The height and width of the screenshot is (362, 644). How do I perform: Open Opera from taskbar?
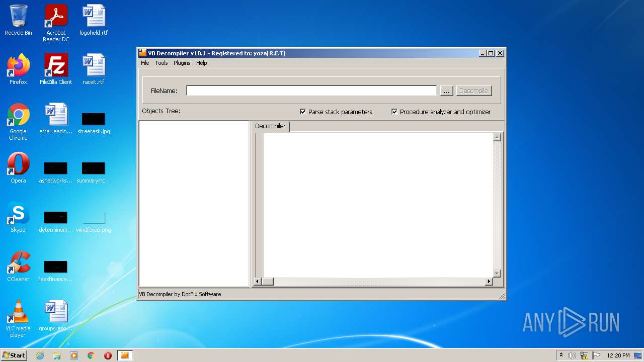(x=108, y=355)
